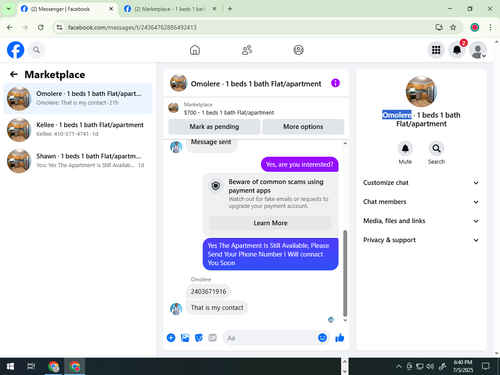Click the chat scrollbar thumb

pos(345,273)
